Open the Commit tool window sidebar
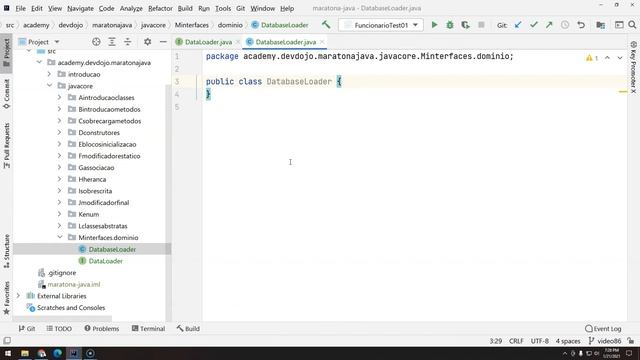The height and width of the screenshot is (360, 640). tap(7, 93)
